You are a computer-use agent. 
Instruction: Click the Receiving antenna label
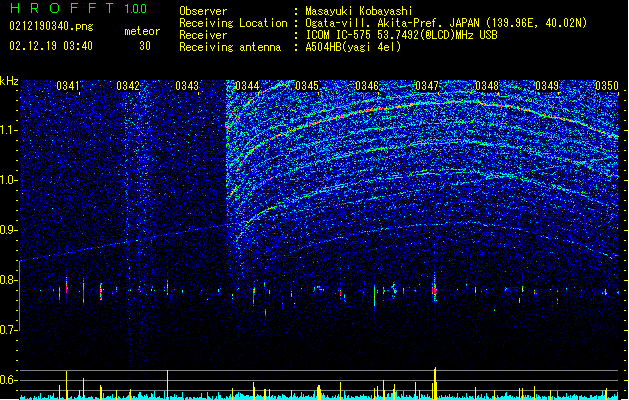(x=230, y=47)
